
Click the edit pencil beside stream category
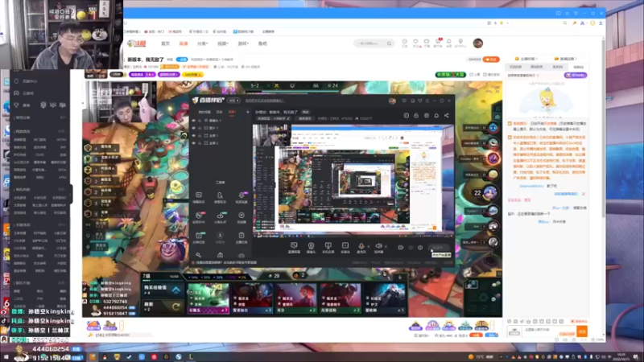pyautogui.click(x=288, y=118)
